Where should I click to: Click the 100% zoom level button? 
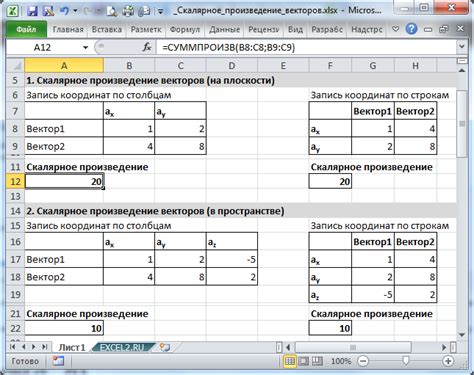[341, 361]
